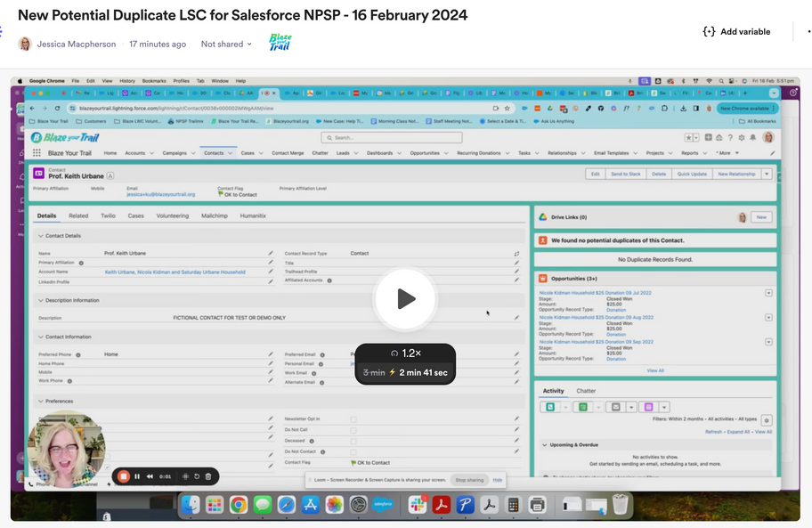Switch to the Humanitix tab

click(253, 215)
